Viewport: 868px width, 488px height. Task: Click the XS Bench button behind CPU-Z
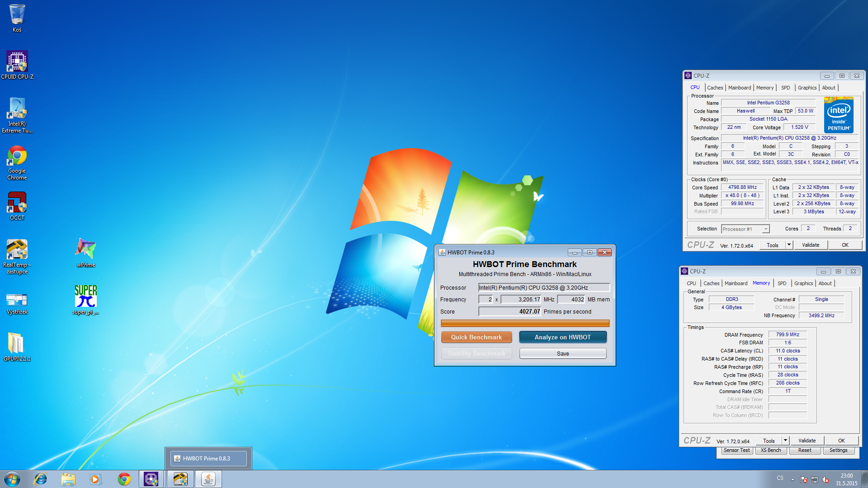771,450
